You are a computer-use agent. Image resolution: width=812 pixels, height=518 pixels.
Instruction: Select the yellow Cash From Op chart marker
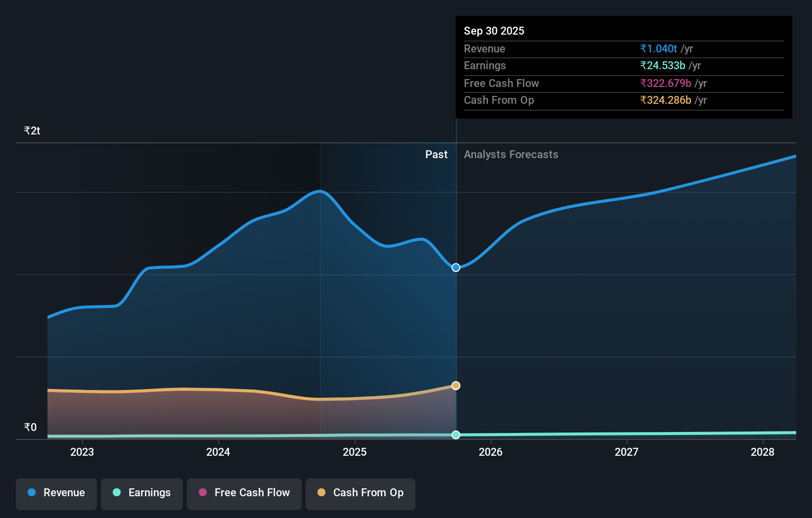[455, 386]
